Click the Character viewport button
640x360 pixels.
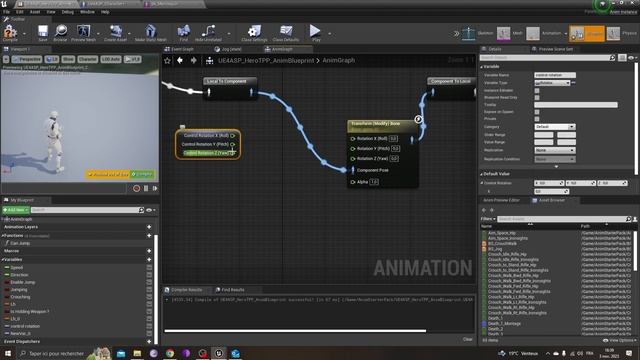(87, 60)
